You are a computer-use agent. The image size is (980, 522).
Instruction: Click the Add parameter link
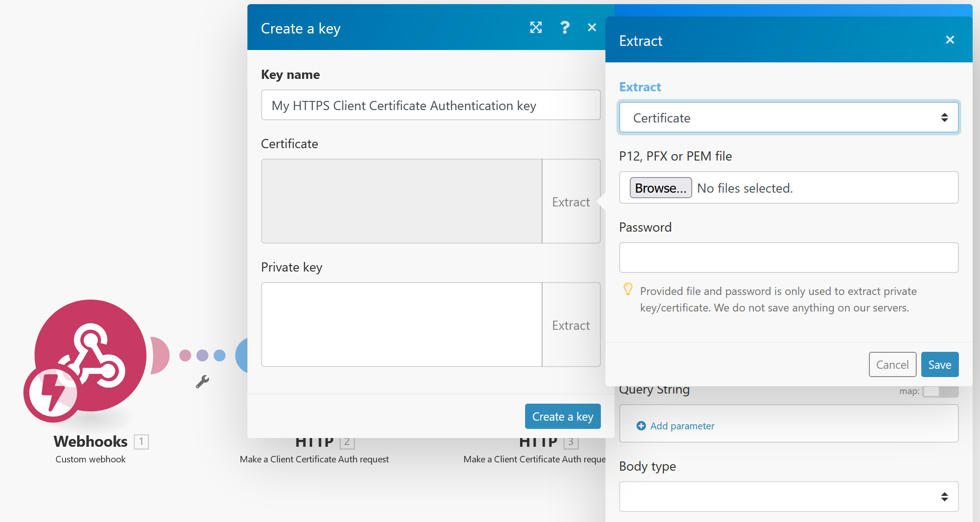point(682,426)
